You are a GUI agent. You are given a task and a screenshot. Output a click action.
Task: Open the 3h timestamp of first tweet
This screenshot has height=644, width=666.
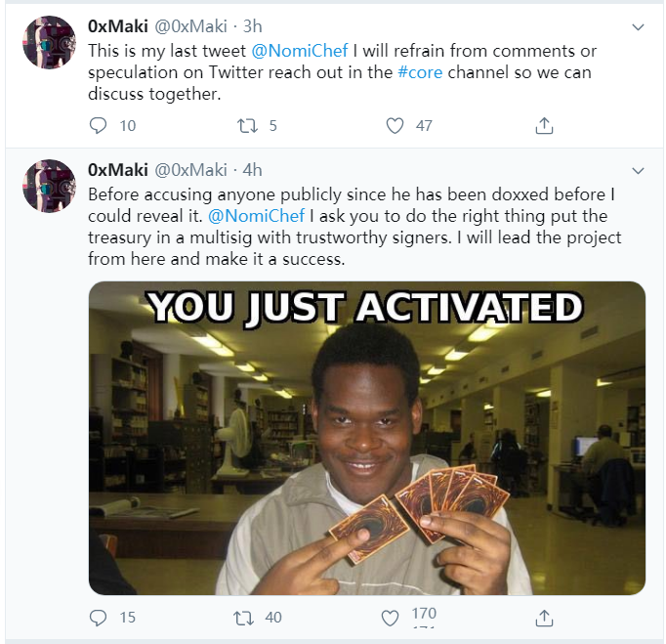[x=253, y=26]
